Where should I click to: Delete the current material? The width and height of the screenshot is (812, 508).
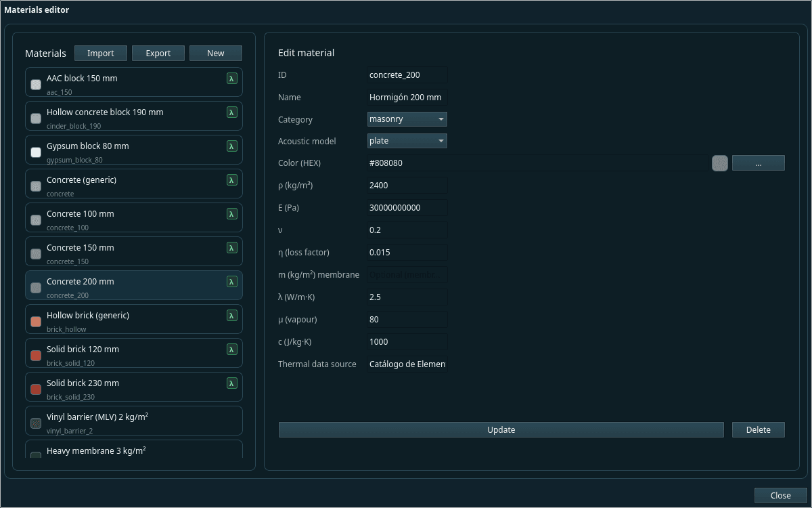click(x=759, y=430)
